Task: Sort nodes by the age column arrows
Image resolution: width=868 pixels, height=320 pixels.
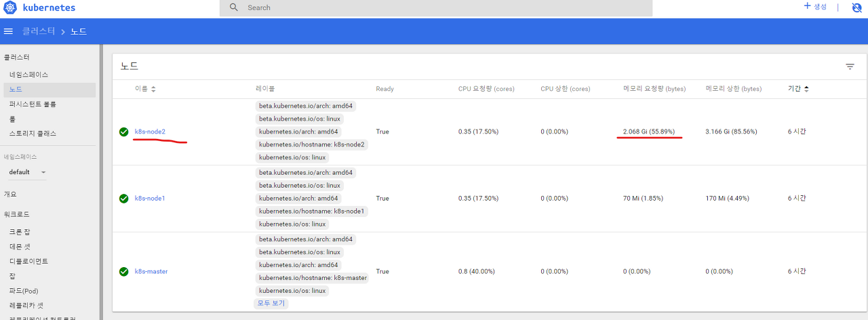Action: pyautogui.click(x=806, y=89)
